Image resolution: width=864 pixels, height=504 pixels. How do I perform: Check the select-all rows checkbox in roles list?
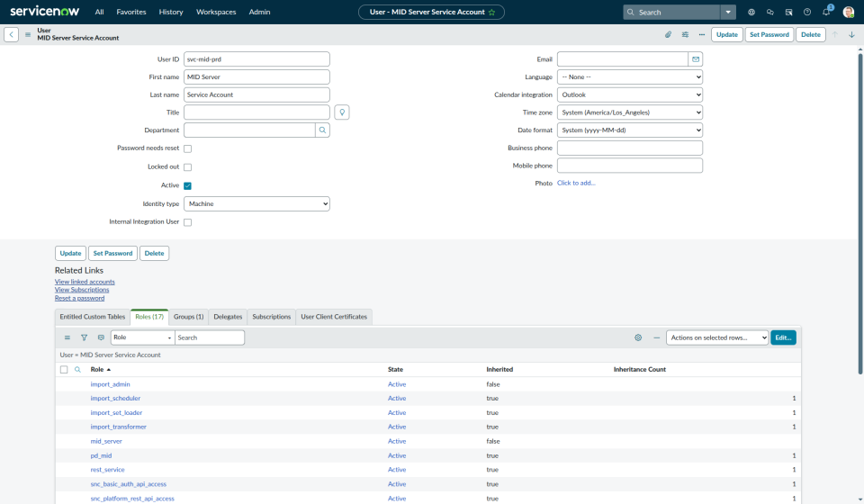coord(64,370)
